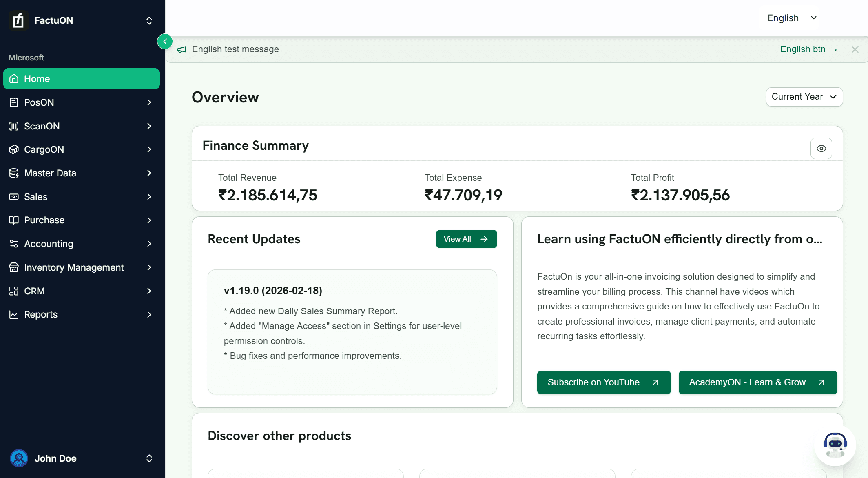Image resolution: width=868 pixels, height=478 pixels.
Task: Expand the Inventory Management submenu chevron
Action: pyautogui.click(x=149, y=267)
